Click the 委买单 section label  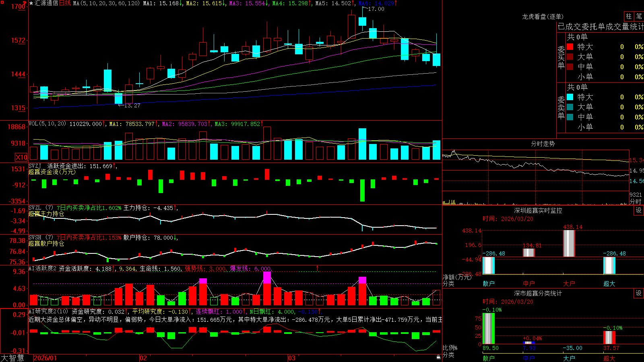[561, 57]
